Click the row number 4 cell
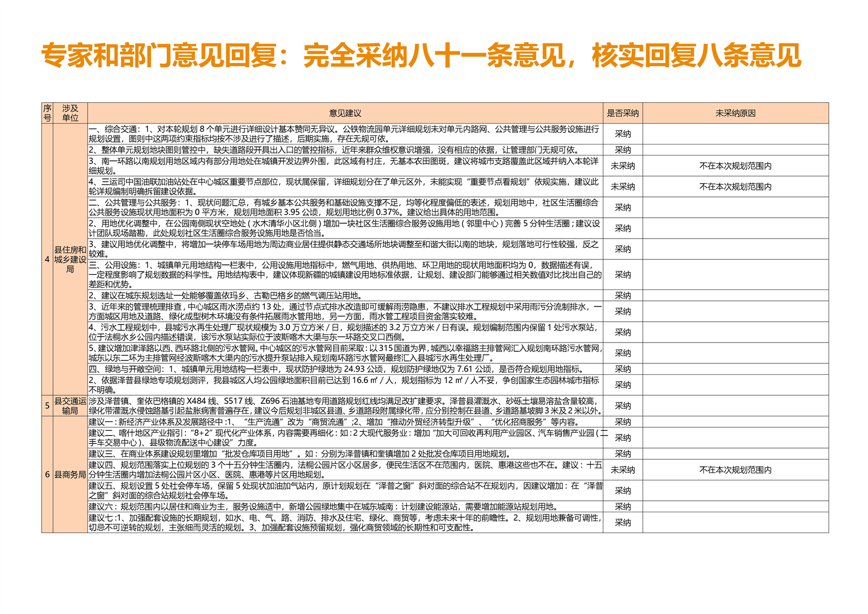868x614 pixels. (x=47, y=259)
